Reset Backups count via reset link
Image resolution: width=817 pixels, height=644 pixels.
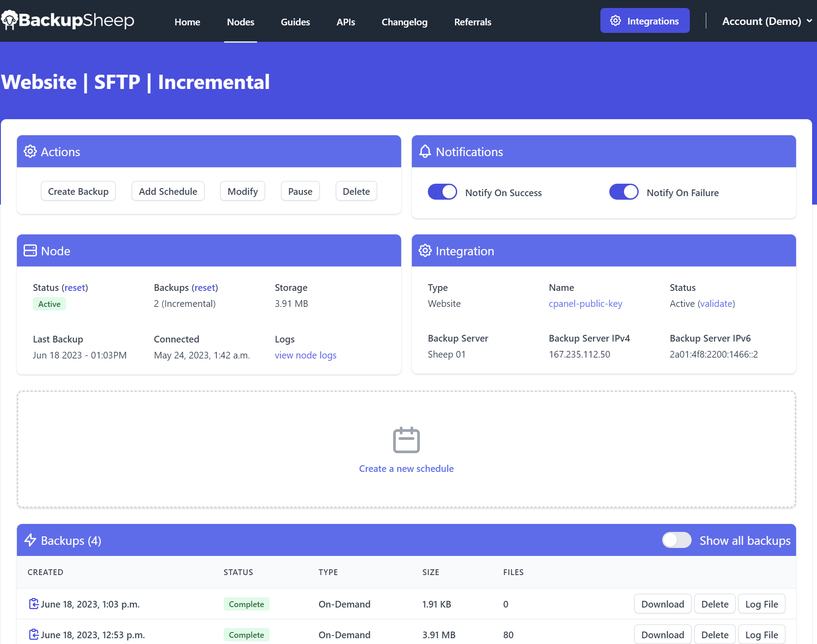(x=205, y=287)
